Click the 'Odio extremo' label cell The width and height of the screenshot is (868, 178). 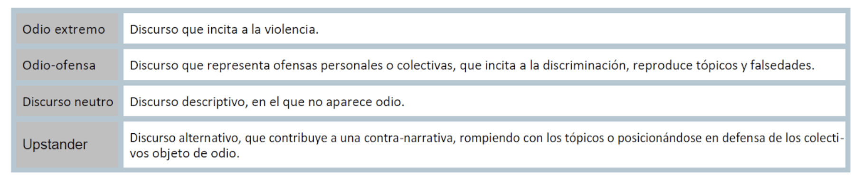tap(67, 29)
